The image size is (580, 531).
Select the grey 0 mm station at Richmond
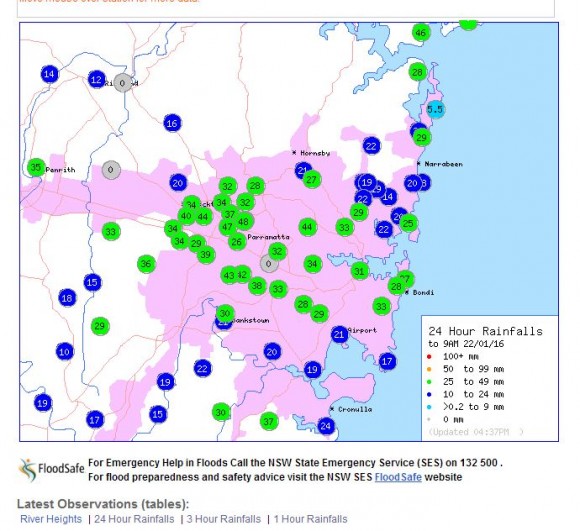point(122,83)
